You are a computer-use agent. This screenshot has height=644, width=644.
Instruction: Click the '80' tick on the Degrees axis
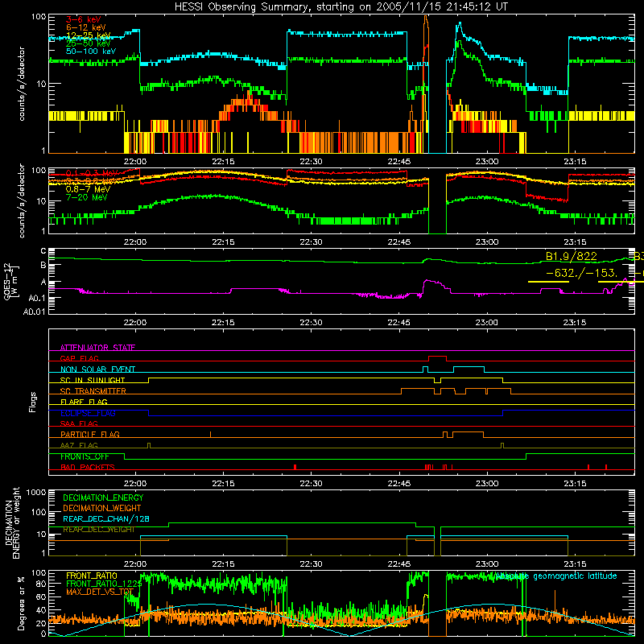(x=42, y=584)
